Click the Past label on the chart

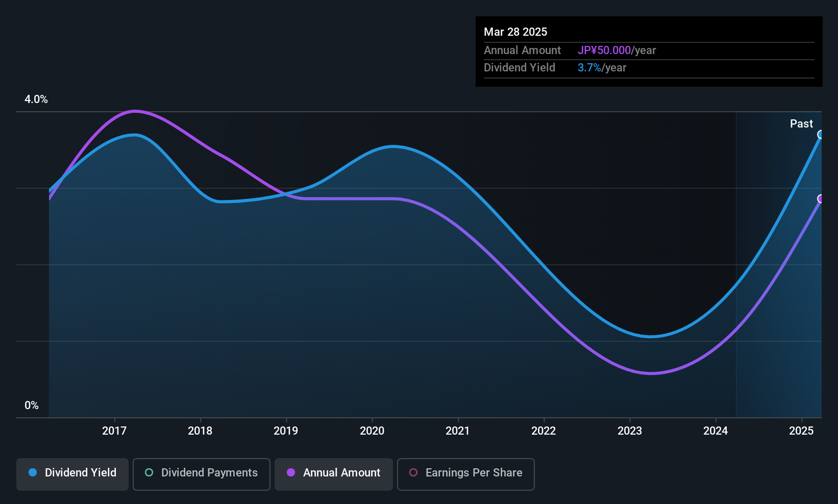click(x=801, y=123)
